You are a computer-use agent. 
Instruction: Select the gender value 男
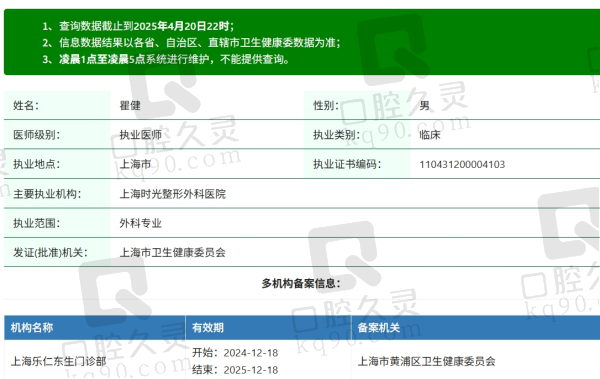[424, 105]
